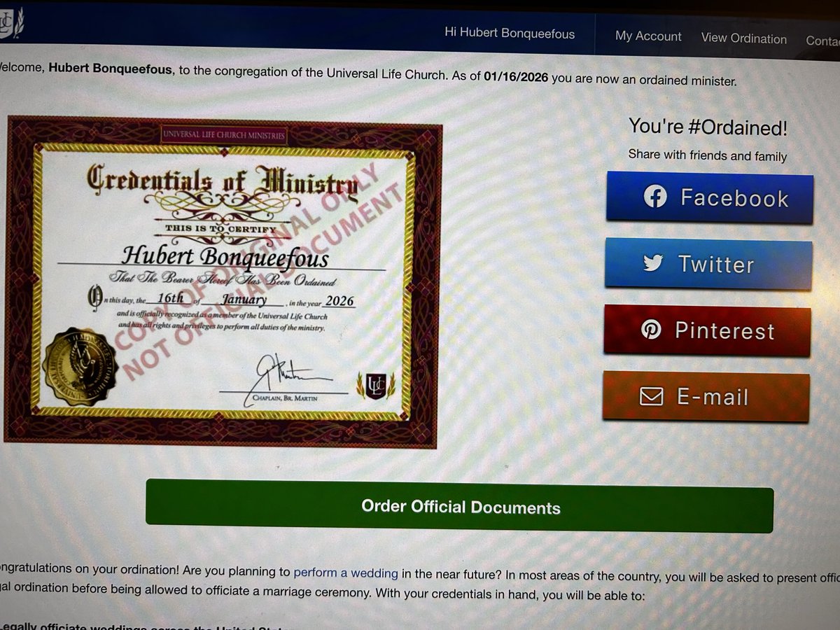
Task: Go to View Ordination
Action: (743, 38)
